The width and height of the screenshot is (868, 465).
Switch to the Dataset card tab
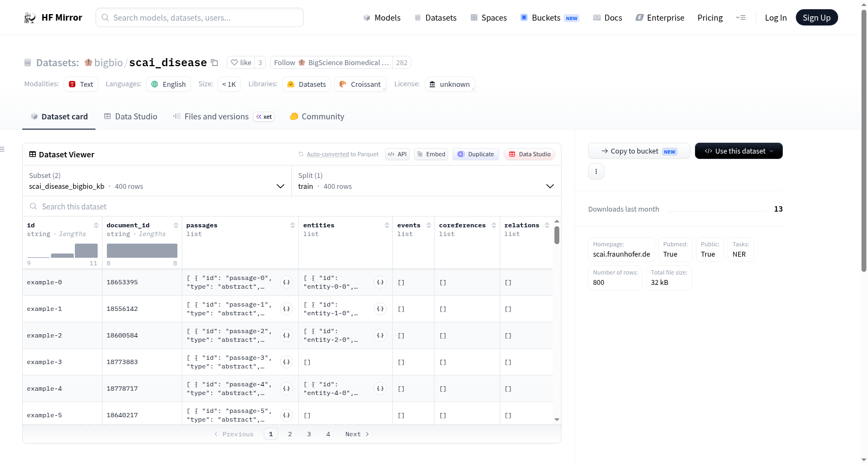coord(59,117)
